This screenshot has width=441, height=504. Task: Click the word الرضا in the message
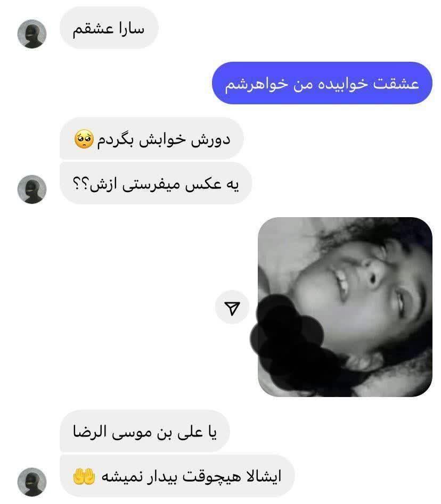pos(85,432)
